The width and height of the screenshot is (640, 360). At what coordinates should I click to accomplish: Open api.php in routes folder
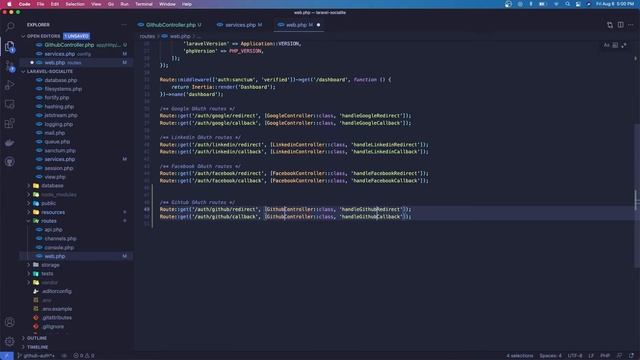(x=76, y=230)
